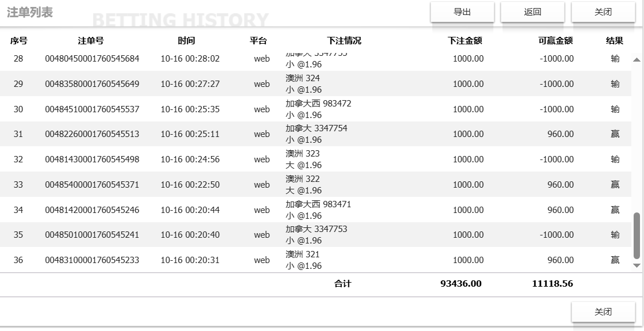Click the 下注金额 column header
Viewport: 644px width, 331px height.
tap(465, 41)
